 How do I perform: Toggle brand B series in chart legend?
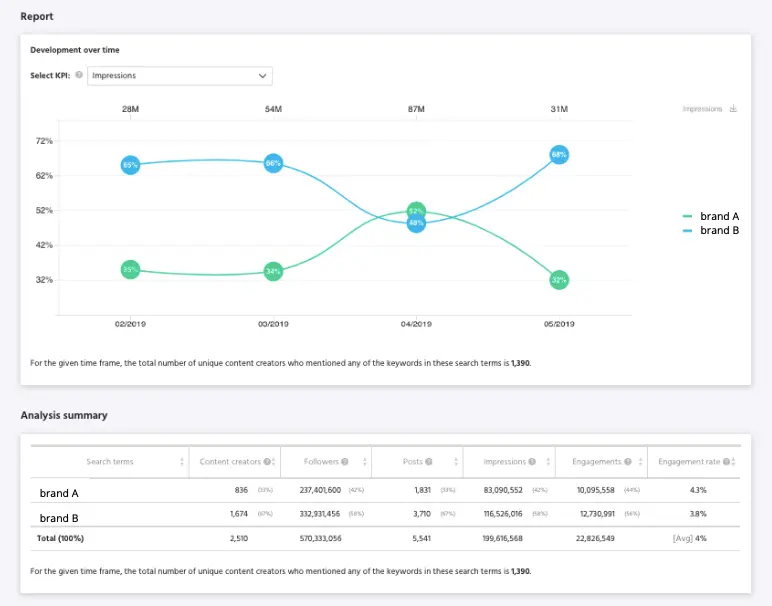pos(710,230)
